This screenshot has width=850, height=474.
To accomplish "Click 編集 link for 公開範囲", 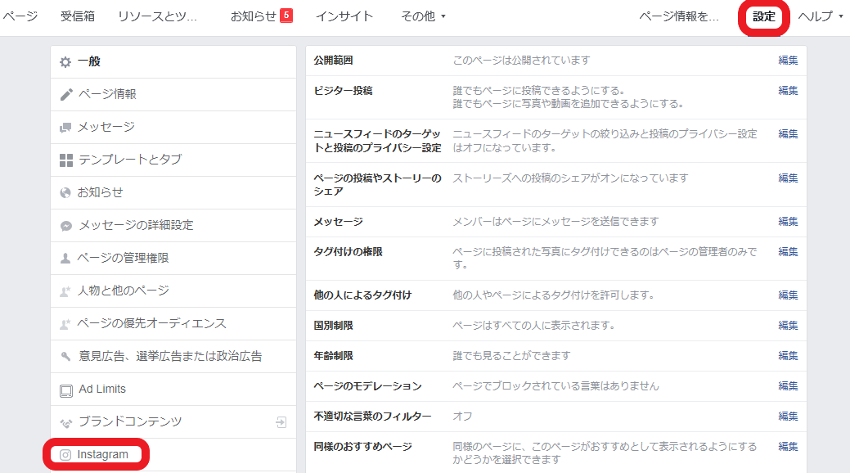I will click(x=788, y=61).
